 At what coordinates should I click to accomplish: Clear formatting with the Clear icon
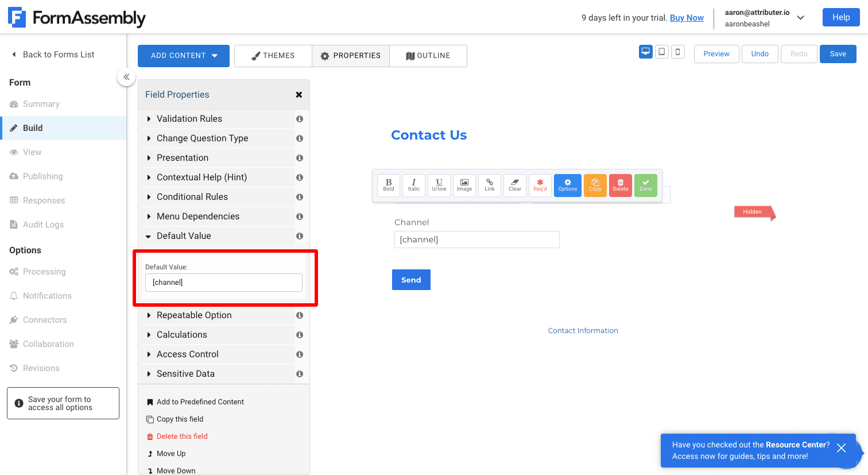pos(515,185)
